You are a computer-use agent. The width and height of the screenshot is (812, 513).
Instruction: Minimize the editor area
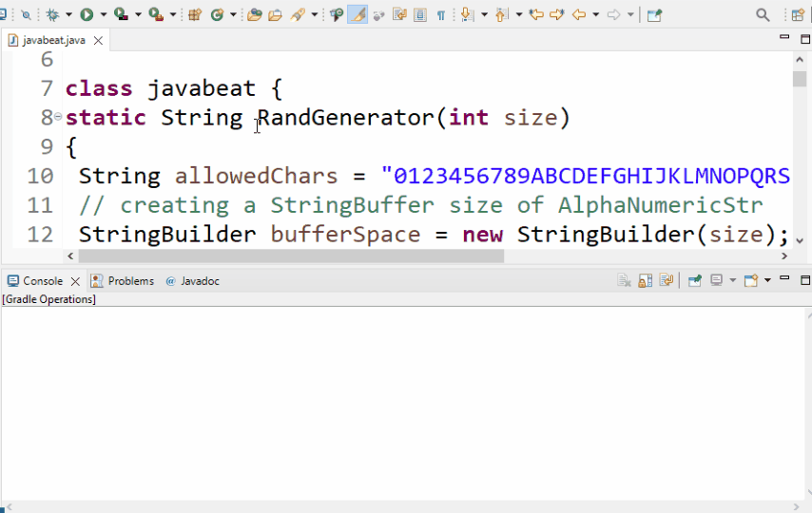(x=784, y=37)
